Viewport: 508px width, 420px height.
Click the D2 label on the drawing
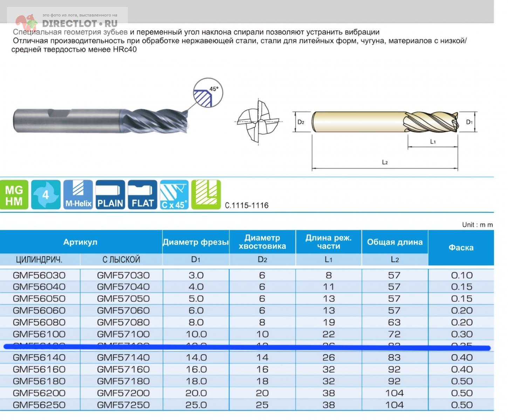click(301, 122)
